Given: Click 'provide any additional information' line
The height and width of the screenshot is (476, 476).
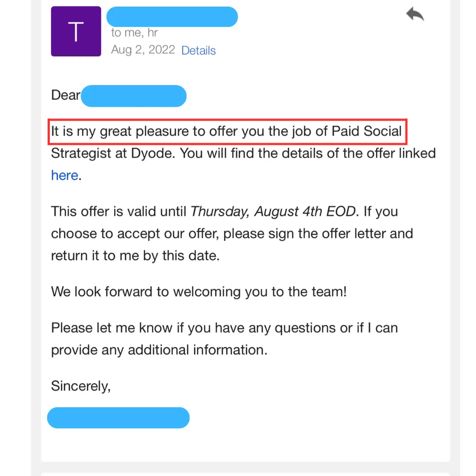Looking at the screenshot, I should 160,350.
